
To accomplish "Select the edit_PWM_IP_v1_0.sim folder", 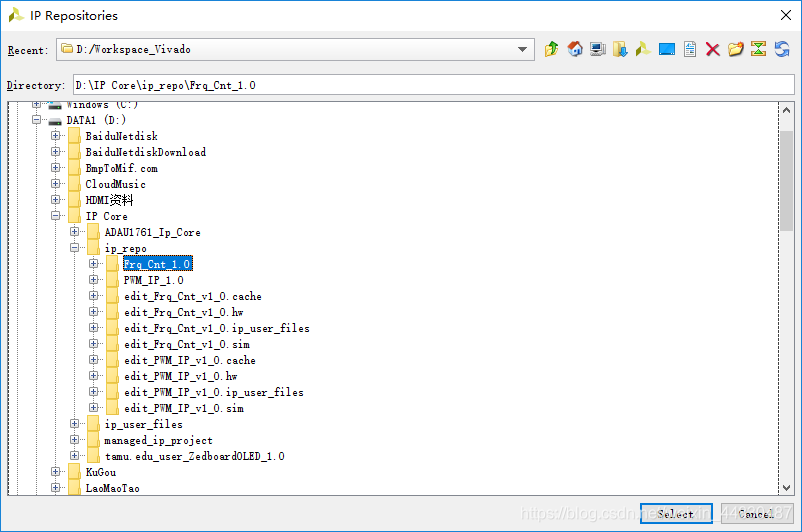I will 184,408.
